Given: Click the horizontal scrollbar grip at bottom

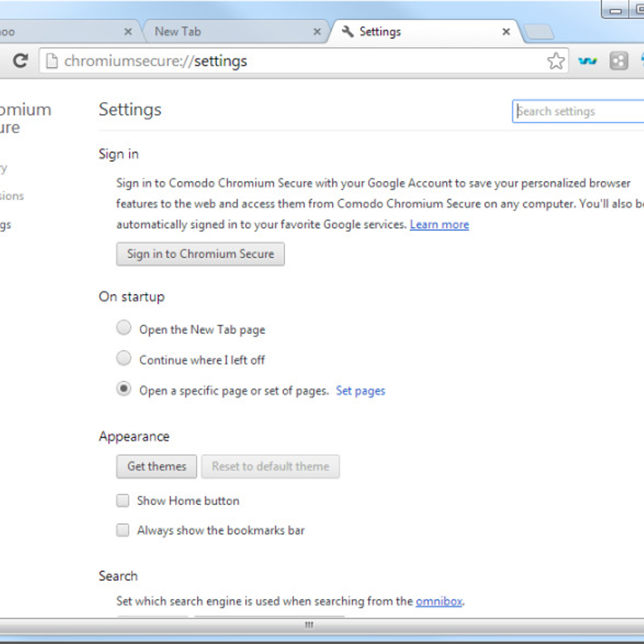Looking at the screenshot, I should [x=309, y=625].
